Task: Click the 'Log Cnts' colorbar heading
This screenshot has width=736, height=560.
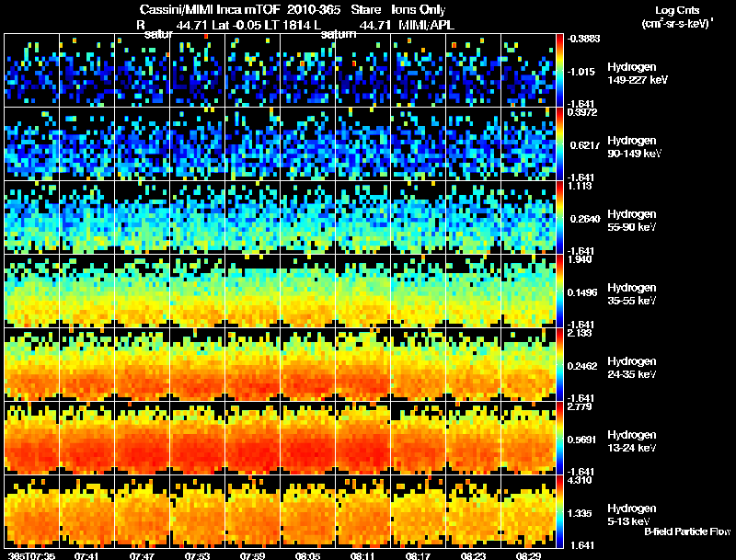Action: click(677, 10)
